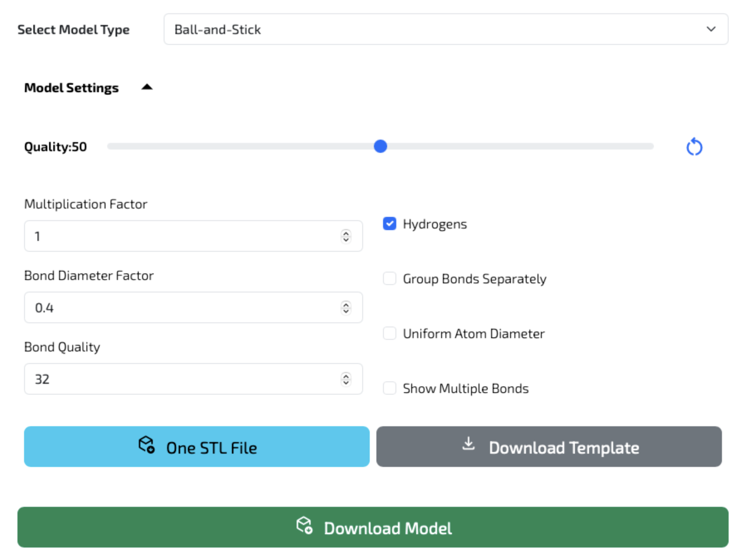The width and height of the screenshot is (744, 560).
Task: Enable Group Bonds Separately checkbox
Action: click(x=390, y=278)
